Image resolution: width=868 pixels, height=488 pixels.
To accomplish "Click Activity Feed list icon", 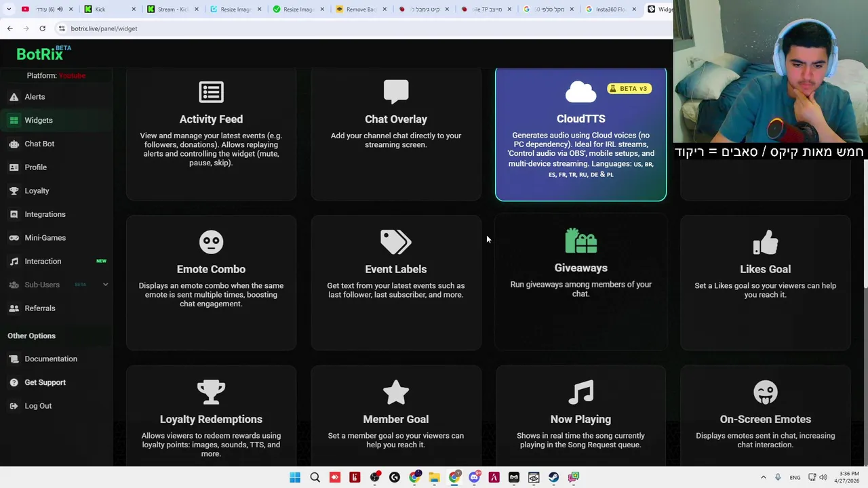I will [x=211, y=92].
